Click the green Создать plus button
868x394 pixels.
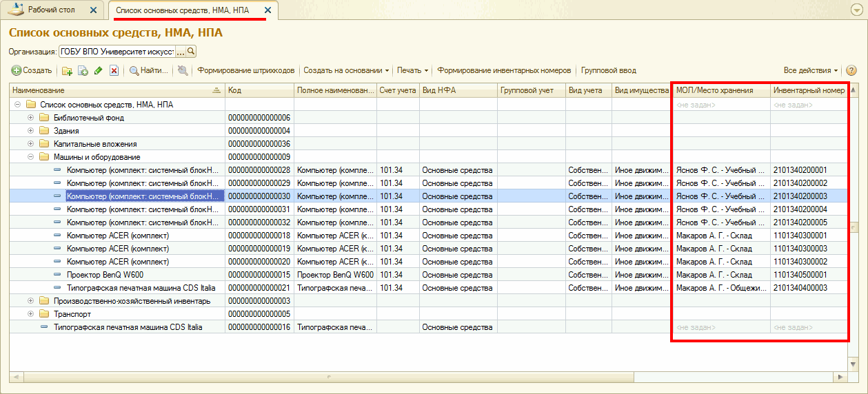point(32,70)
